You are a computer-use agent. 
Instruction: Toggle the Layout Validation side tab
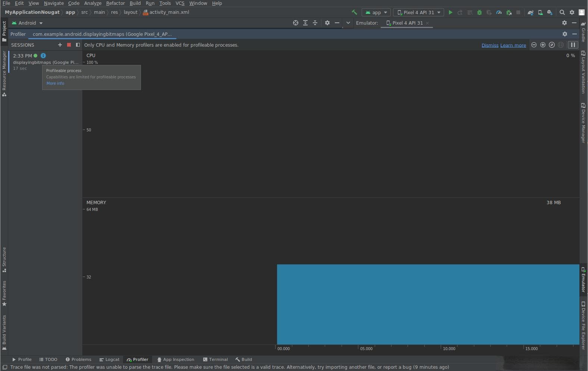(x=584, y=72)
